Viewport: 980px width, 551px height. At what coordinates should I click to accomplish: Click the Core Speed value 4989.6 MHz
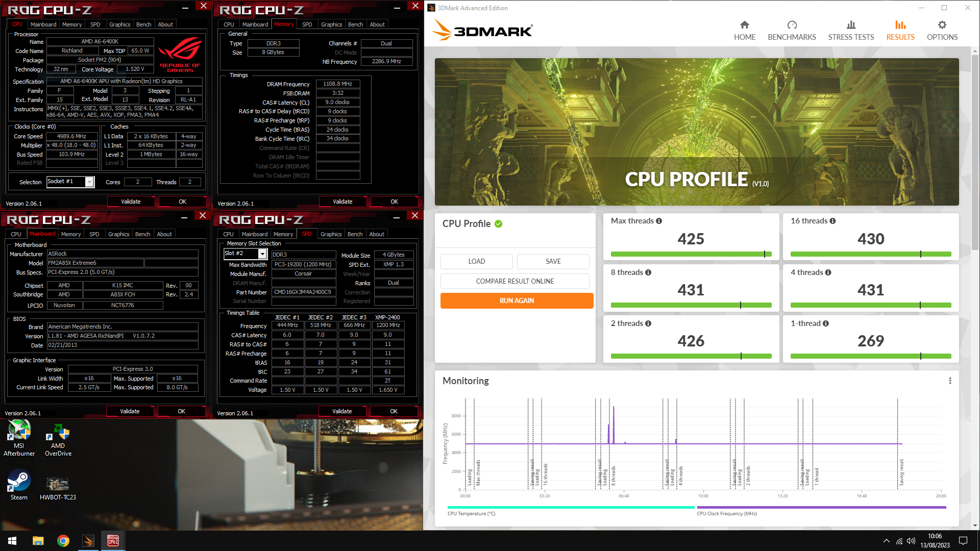pos(71,136)
